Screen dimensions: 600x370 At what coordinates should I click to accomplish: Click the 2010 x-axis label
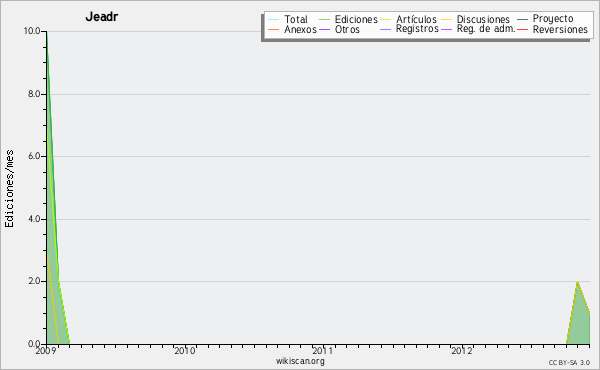185,350
